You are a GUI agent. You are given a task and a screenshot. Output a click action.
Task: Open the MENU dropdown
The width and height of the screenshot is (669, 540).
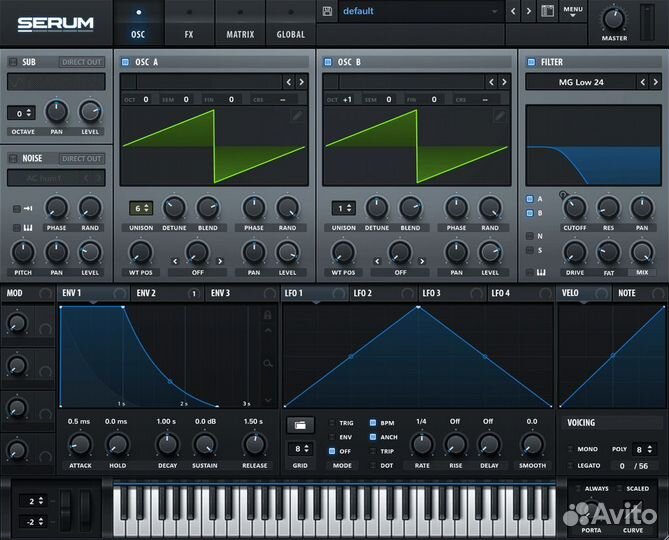573,12
